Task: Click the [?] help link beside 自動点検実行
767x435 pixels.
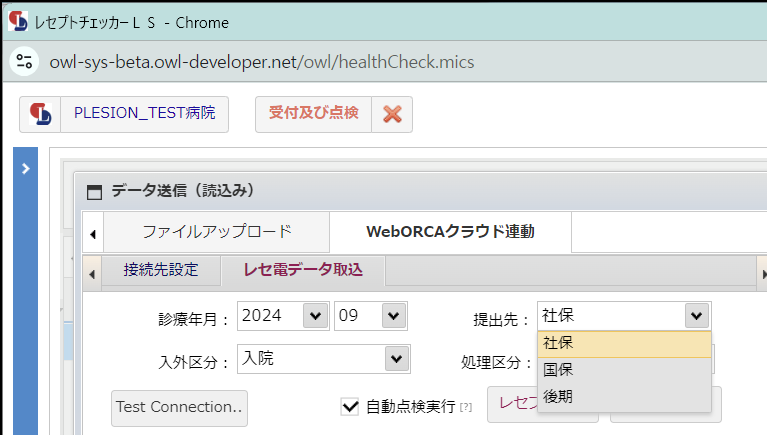Action: (466, 407)
